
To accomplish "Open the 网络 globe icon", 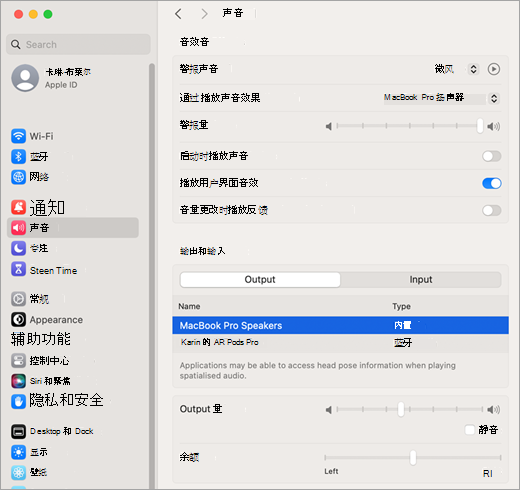I will (x=18, y=177).
